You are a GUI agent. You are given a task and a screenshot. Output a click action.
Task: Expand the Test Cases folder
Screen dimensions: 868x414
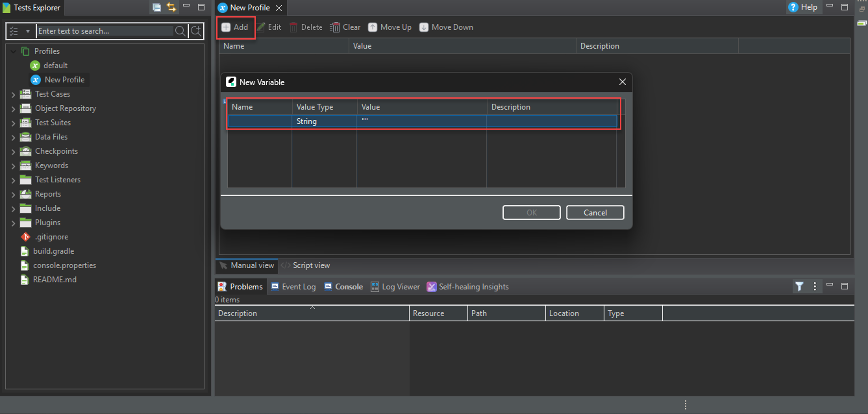tap(13, 95)
